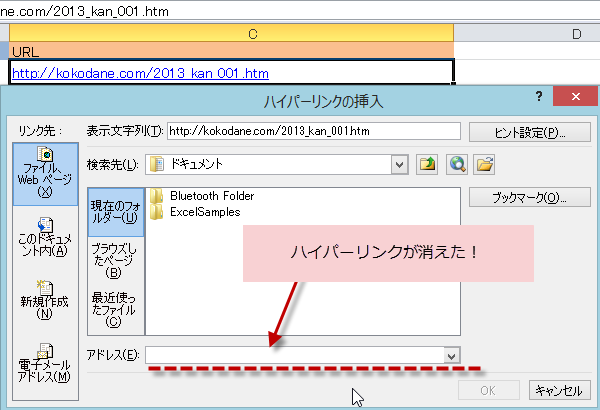Open the browse the Web icon
Viewport: 600px width, 410px height.
pyautogui.click(x=457, y=165)
